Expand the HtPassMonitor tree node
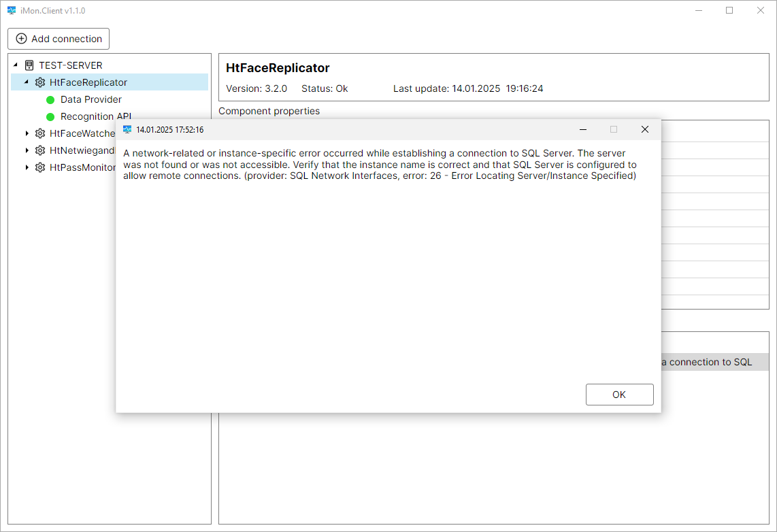Screen dimensions: 777x532 pos(27,167)
